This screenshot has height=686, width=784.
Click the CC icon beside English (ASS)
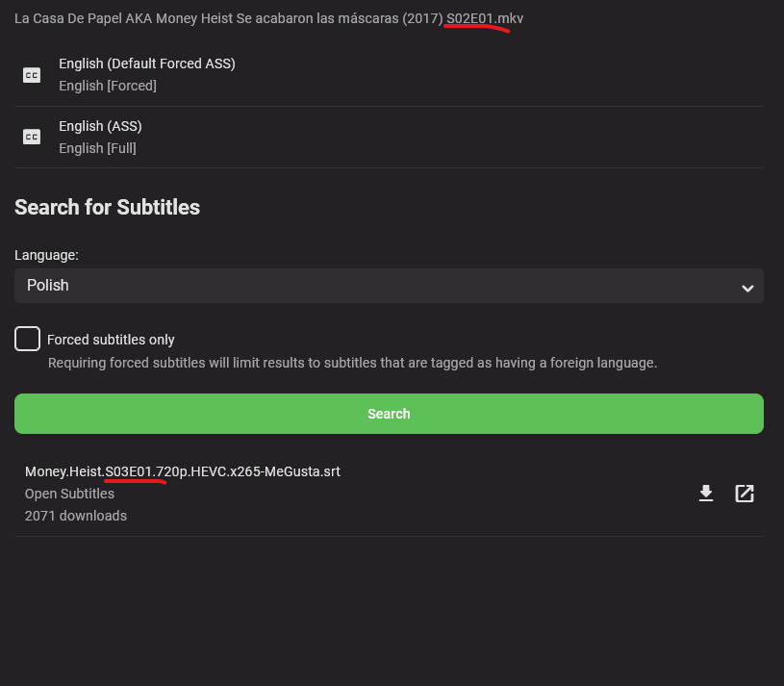coord(32,137)
